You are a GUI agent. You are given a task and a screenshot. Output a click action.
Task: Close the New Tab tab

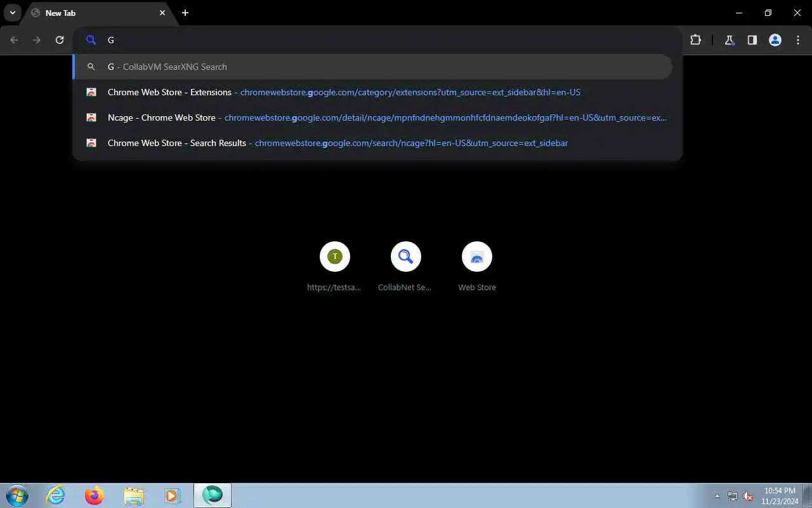coord(162,13)
